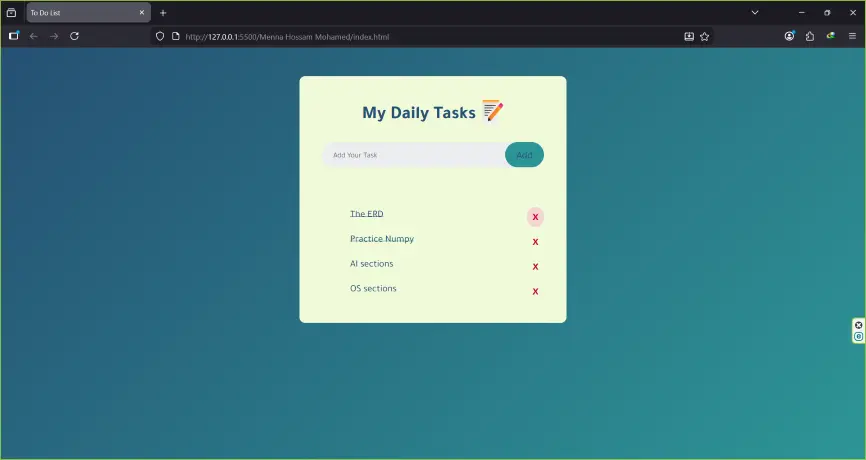Reload the page with the refresh icon

point(74,36)
